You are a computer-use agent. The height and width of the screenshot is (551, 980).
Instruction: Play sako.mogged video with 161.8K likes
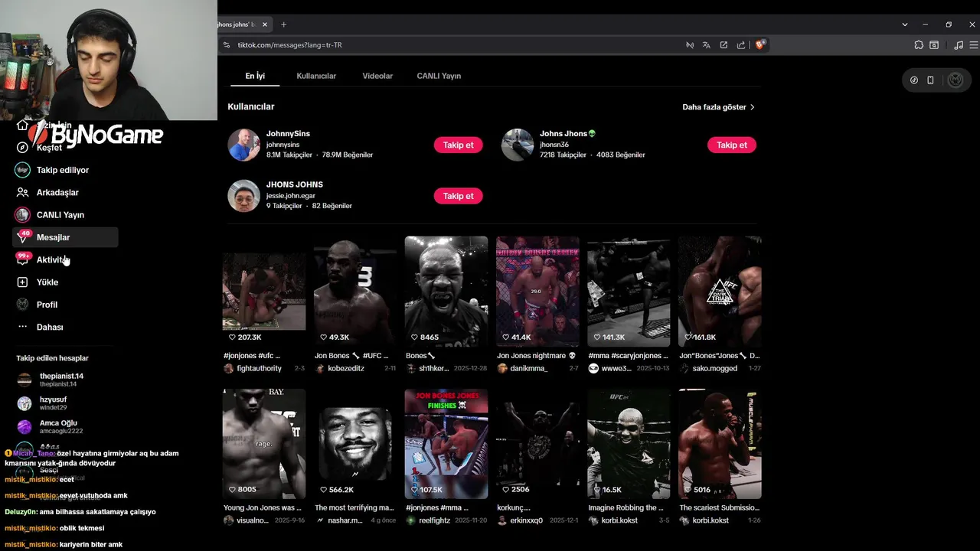(x=720, y=292)
